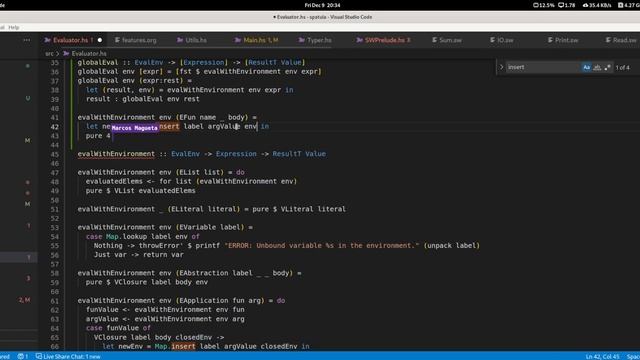Viewport: 640px width, 360px height.
Task: Click the '1 of 4' match counter
Action: (x=622, y=68)
